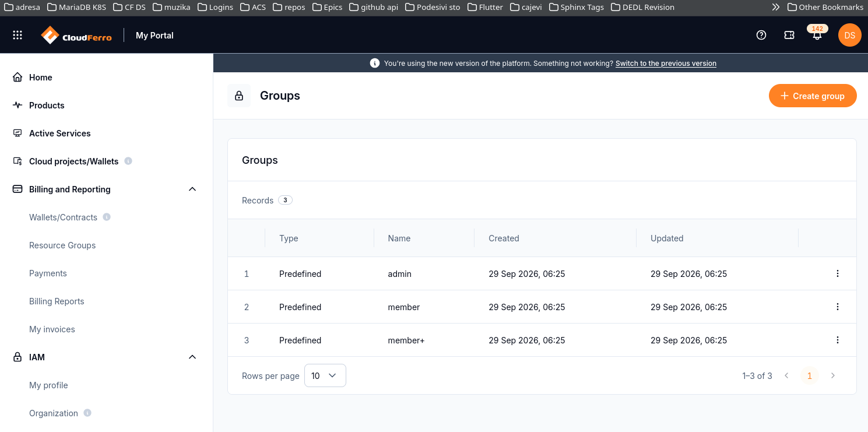Open the DS user avatar menu
The image size is (868, 432).
[x=850, y=35]
